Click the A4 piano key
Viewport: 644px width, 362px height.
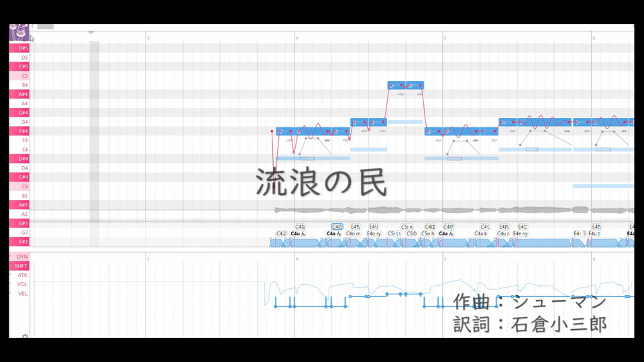click(19, 103)
